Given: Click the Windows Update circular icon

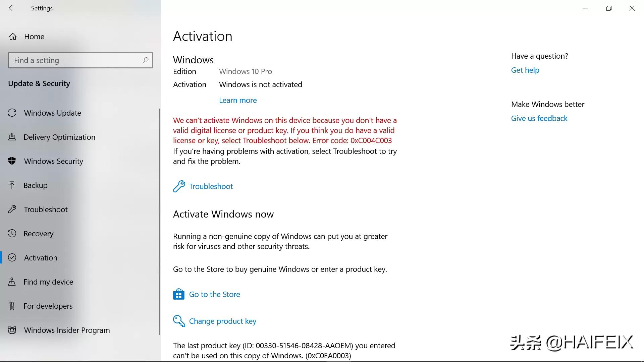Looking at the screenshot, I should (12, 113).
